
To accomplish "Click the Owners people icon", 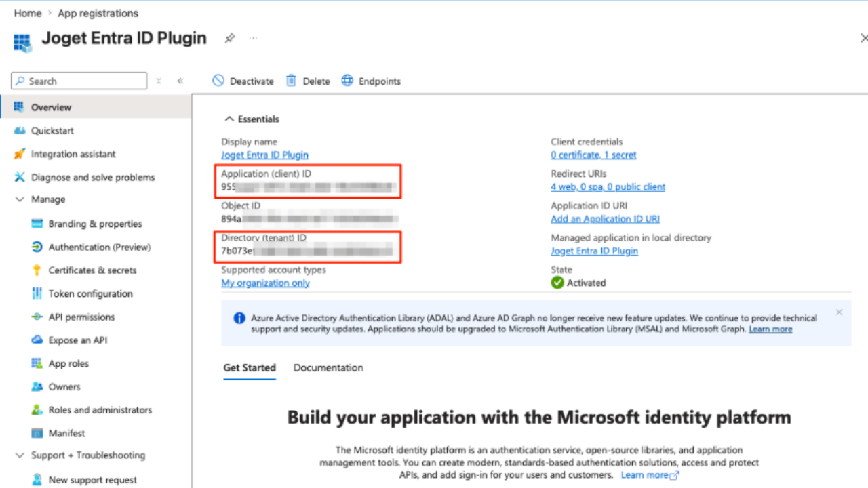I will pyautogui.click(x=37, y=387).
